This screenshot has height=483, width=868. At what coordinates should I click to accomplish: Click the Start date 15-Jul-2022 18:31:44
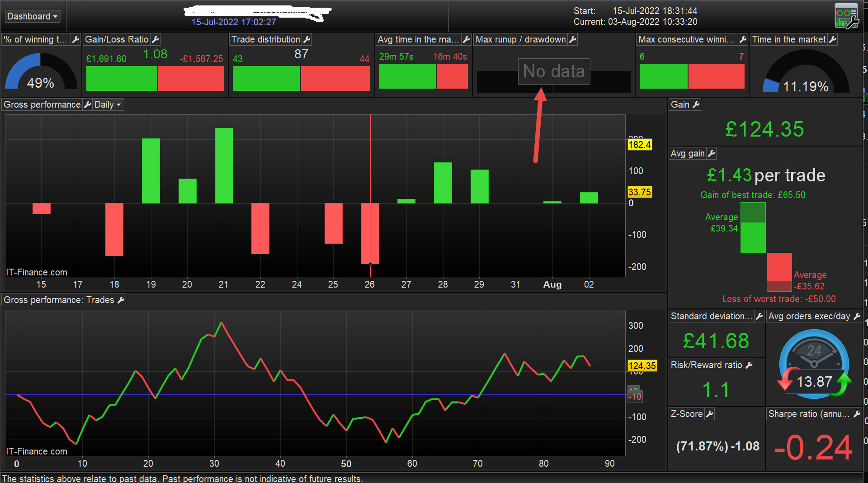point(655,11)
